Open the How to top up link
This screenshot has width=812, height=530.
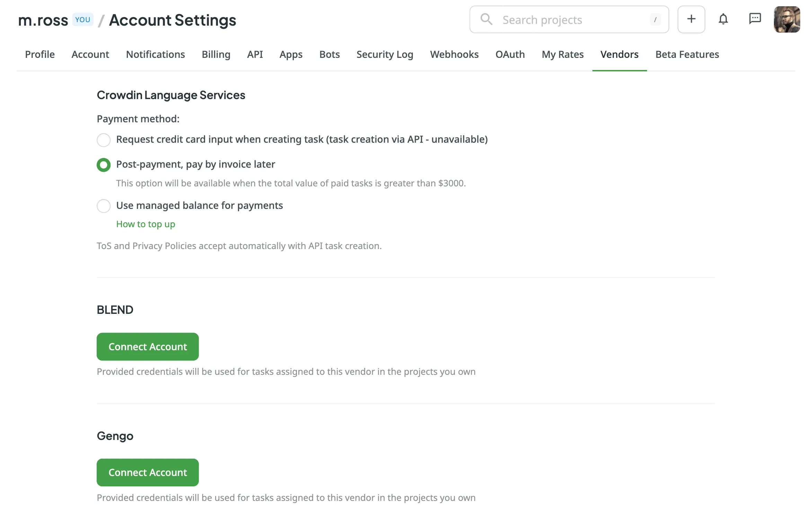(145, 224)
